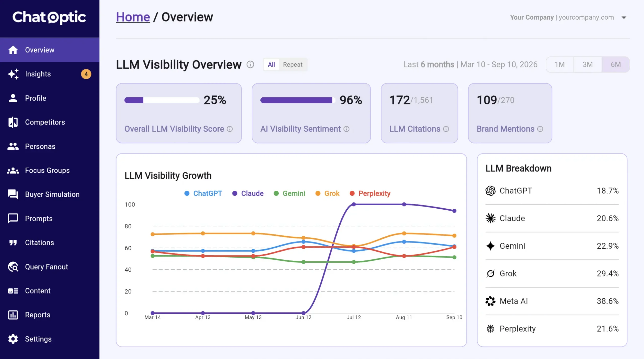Screen dimensions: 644x359
Task: Go to Competitors in the sidebar
Action: coord(50,122)
